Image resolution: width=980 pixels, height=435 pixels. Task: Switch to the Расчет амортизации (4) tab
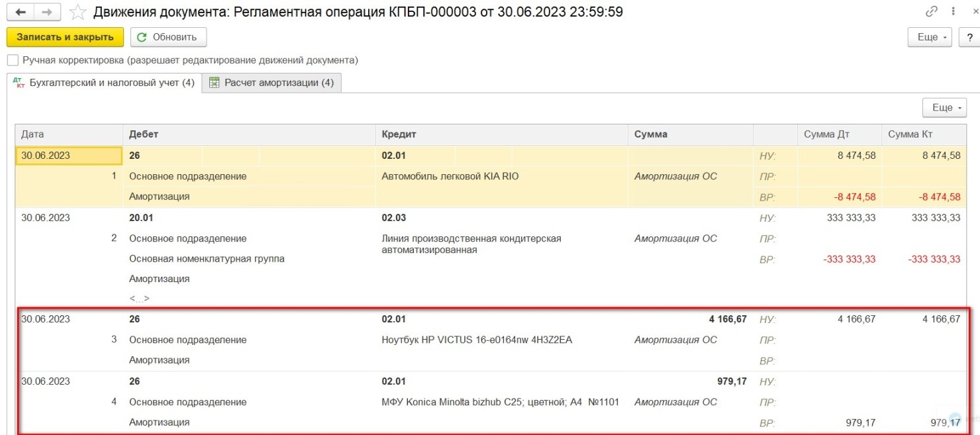(271, 83)
